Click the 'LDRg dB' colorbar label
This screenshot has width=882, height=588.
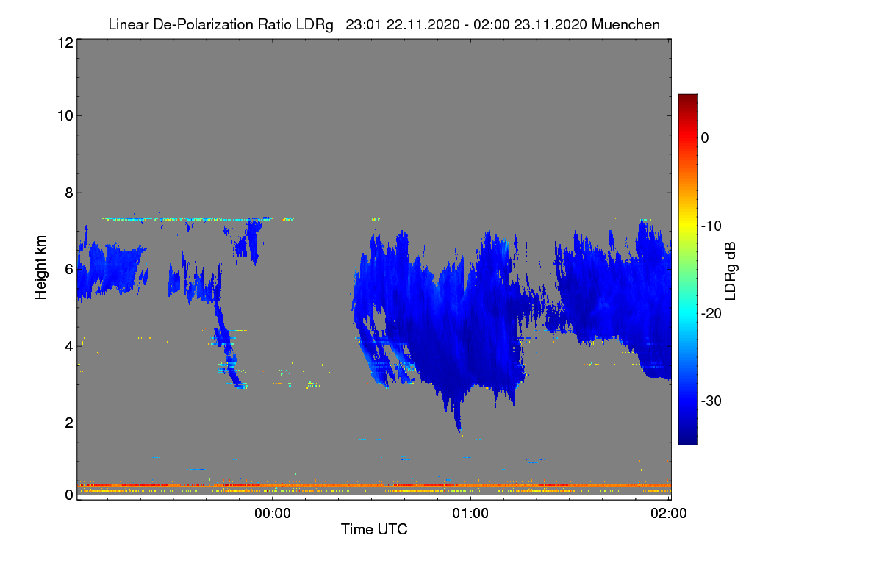[730, 270]
